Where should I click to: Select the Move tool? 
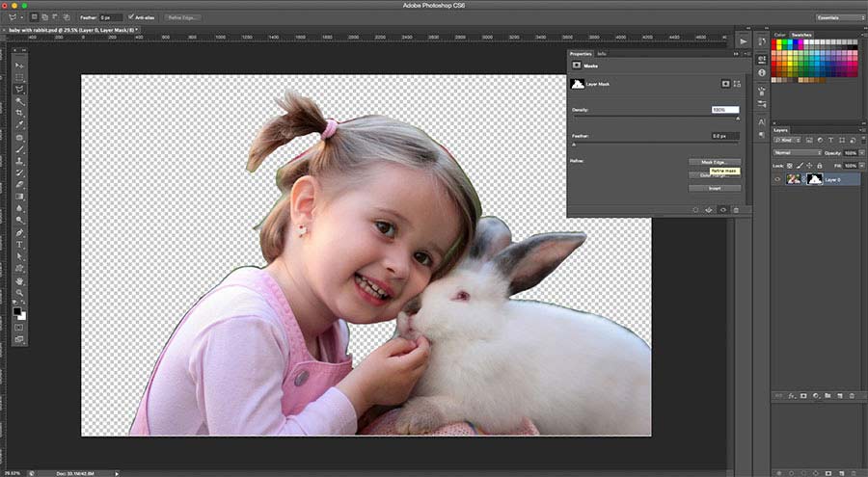point(19,65)
